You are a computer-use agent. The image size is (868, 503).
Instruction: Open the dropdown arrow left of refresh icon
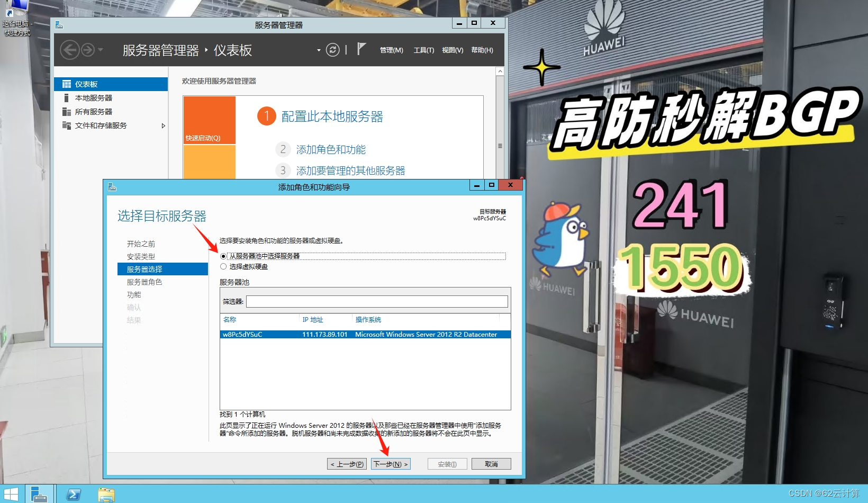(319, 50)
